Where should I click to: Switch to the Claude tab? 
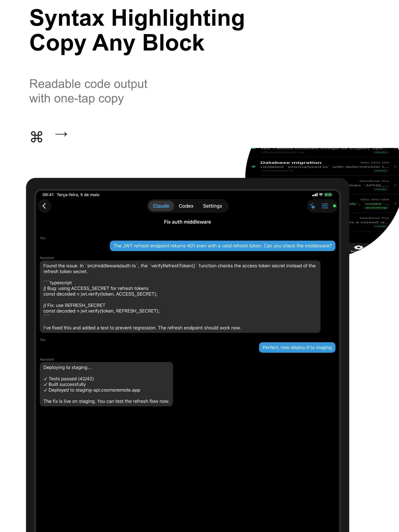point(161,206)
